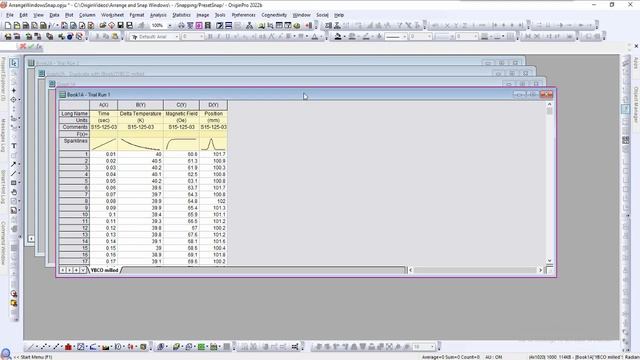Click the C(Y) column header
The image size is (640, 360).
click(x=181, y=105)
